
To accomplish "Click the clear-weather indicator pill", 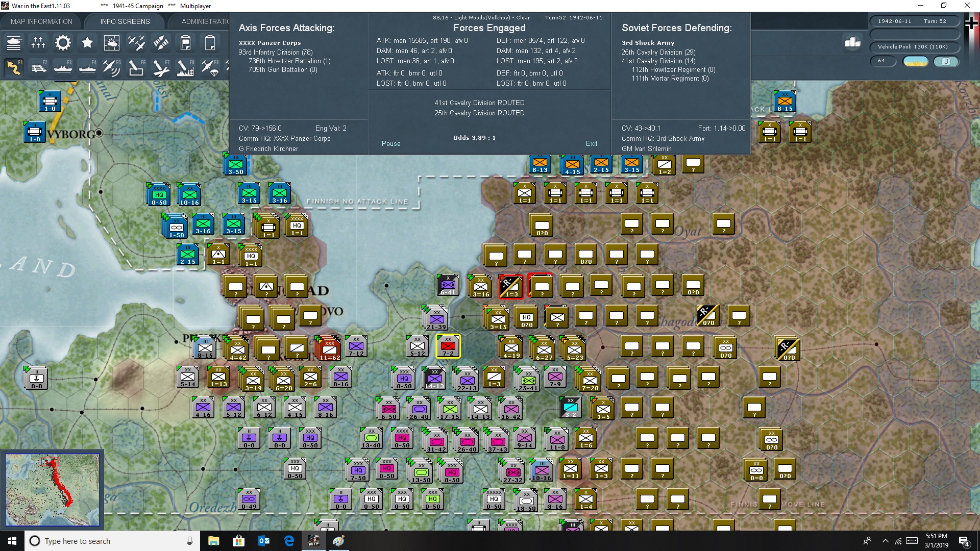I will 916,61.
